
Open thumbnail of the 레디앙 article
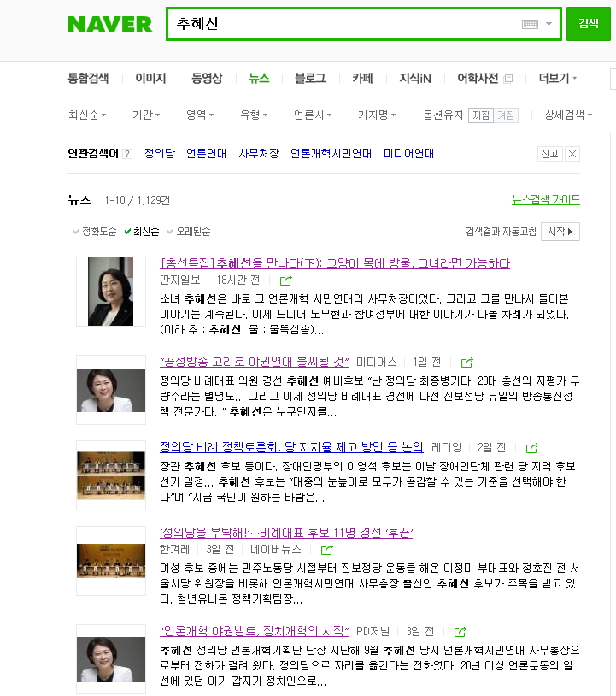tap(111, 475)
